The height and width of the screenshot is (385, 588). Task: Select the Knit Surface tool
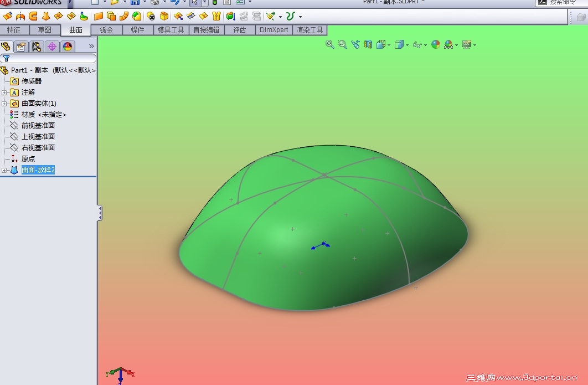(x=216, y=16)
